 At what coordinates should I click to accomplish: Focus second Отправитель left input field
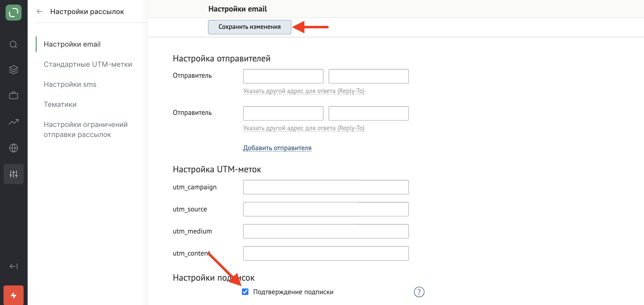pyautogui.click(x=283, y=113)
